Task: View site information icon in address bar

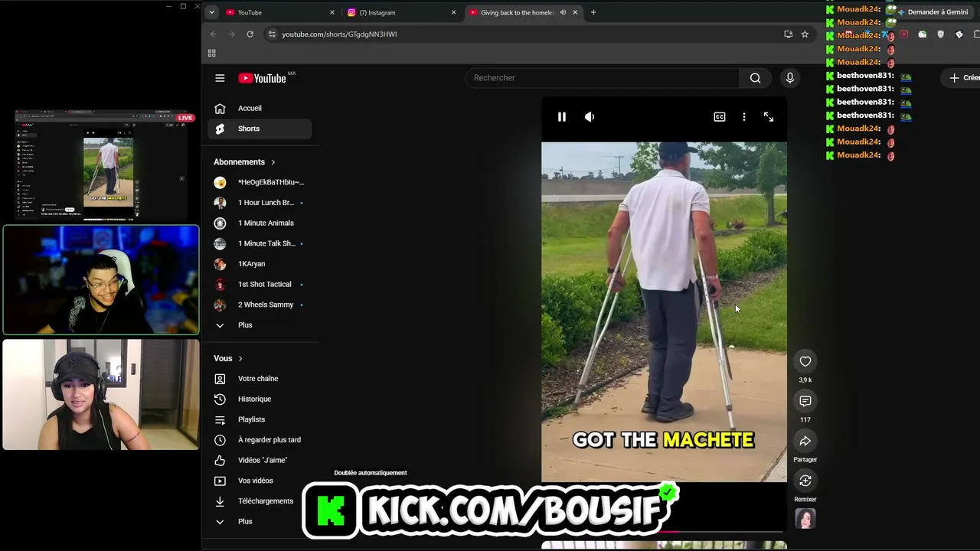Action: coord(272,34)
